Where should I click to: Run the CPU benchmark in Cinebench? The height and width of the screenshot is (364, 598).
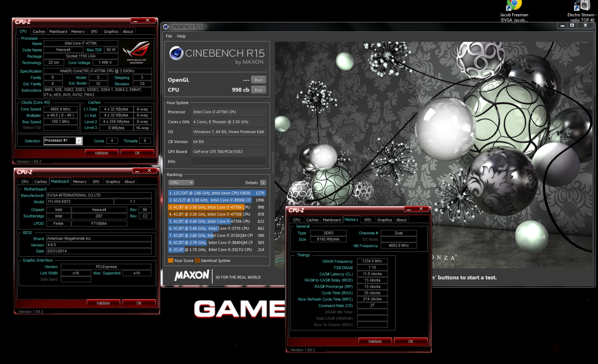point(258,90)
